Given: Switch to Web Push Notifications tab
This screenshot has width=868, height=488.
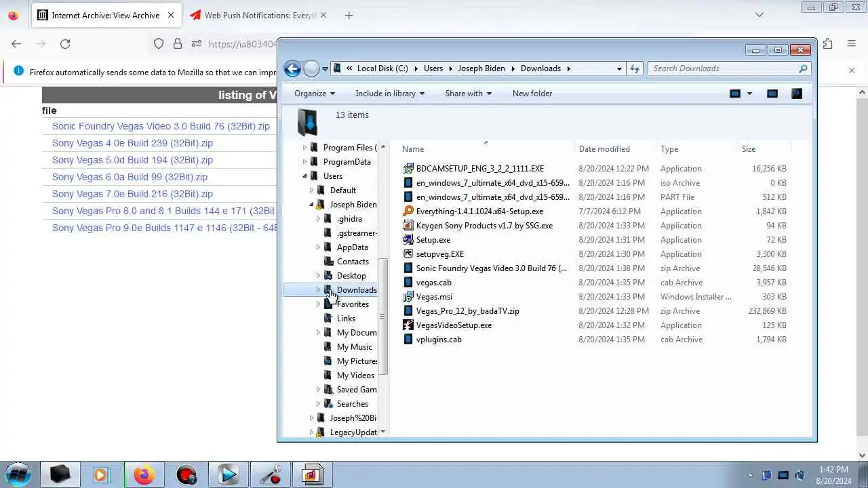Looking at the screenshot, I should pos(259,15).
